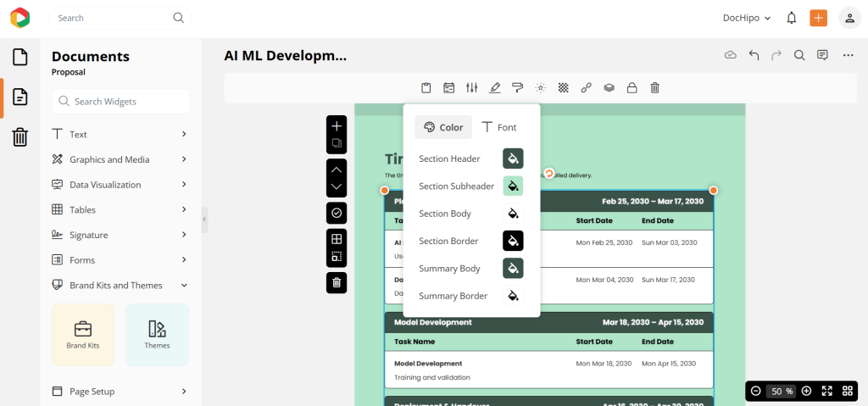This screenshot has width=868, height=406.
Task: Pick the Section Border color swatch
Action: tap(513, 241)
